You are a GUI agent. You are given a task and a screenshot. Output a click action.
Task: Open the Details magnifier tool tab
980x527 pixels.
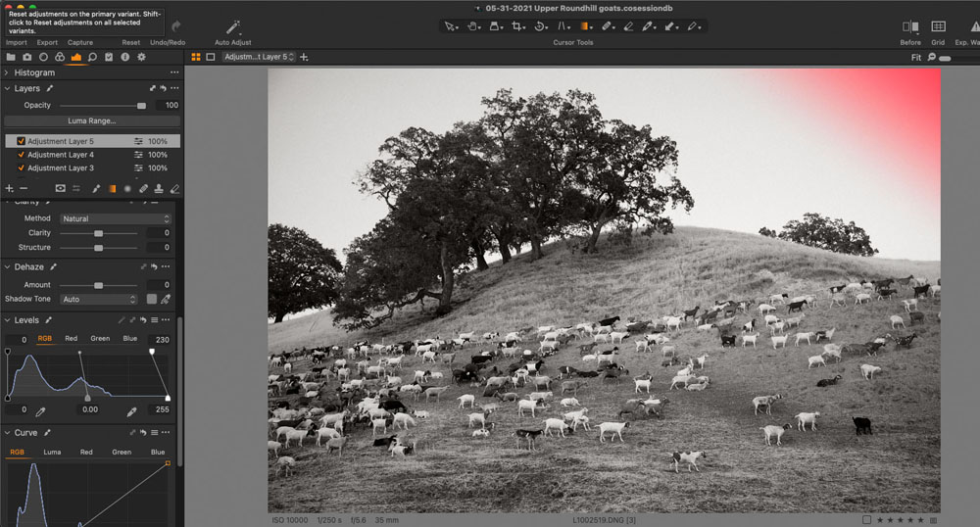pos(92,57)
